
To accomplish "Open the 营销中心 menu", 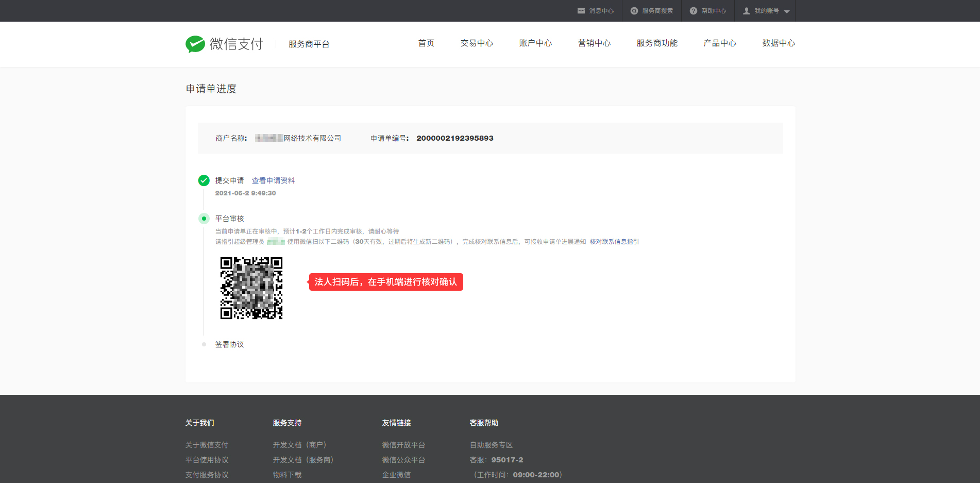I will [x=594, y=43].
